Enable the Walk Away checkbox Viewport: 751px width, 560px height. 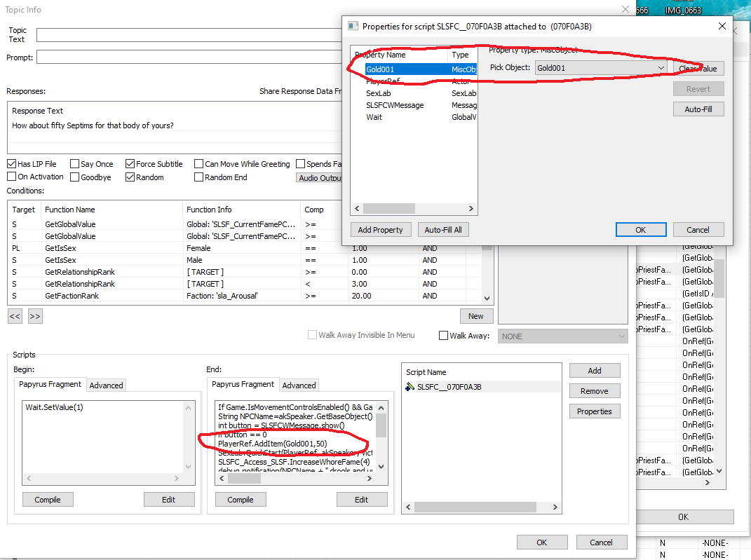pos(442,335)
